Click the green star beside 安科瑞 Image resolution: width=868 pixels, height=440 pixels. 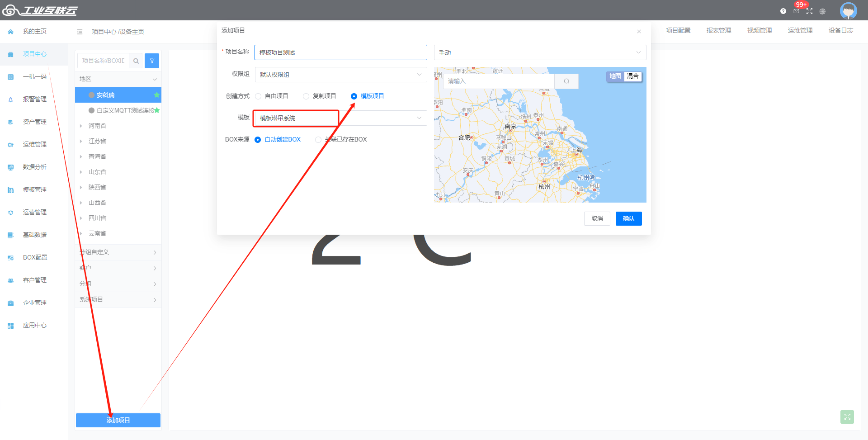point(156,95)
